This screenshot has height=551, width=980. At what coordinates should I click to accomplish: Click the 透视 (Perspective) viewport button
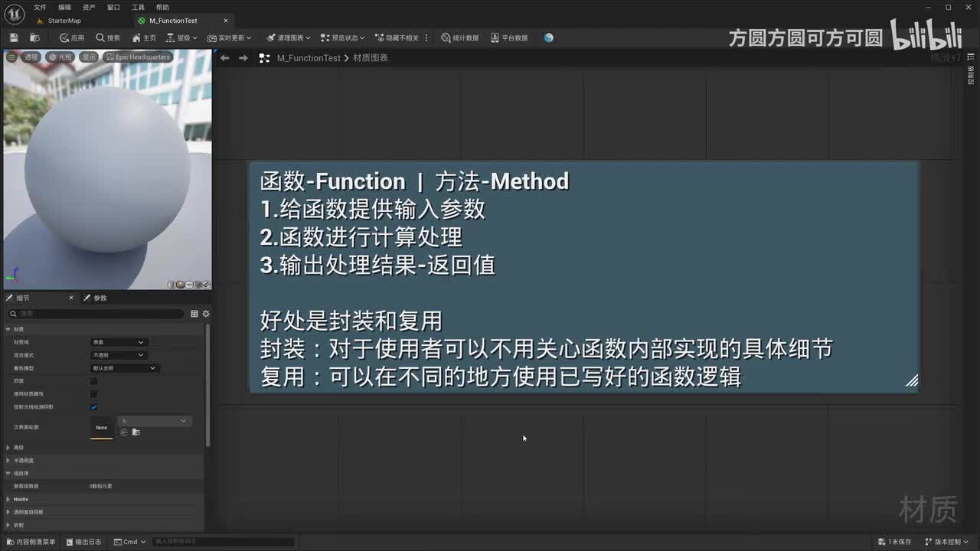tap(31, 57)
